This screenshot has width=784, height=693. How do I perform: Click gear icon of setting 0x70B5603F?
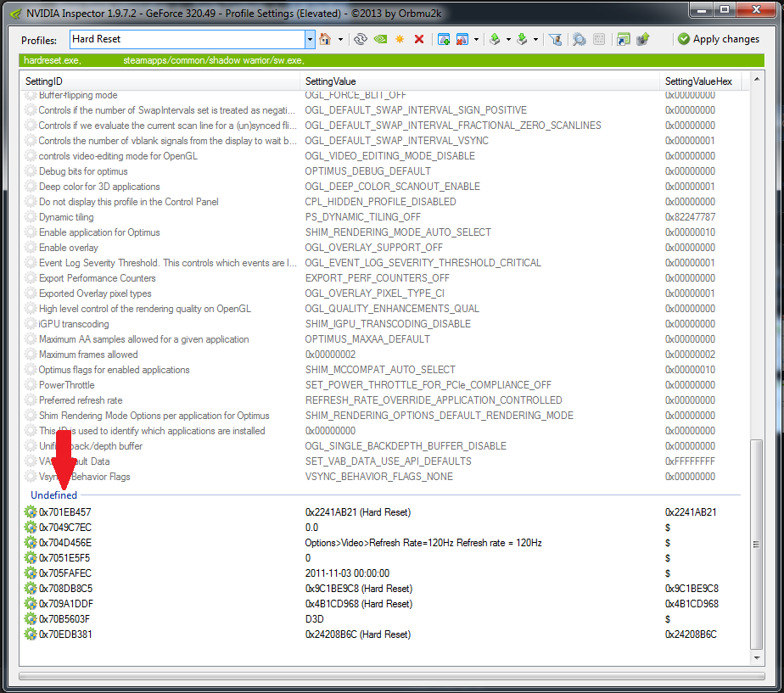point(31,619)
